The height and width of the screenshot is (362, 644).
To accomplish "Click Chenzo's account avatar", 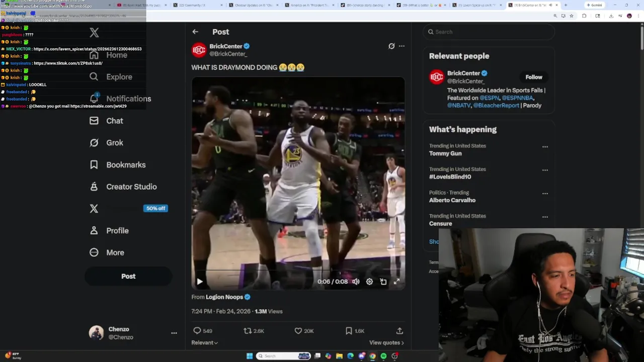I will coord(96,333).
